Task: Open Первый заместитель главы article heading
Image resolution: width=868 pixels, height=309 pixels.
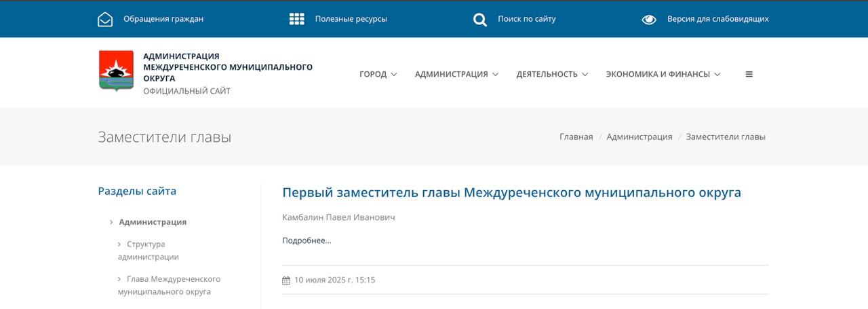Action: click(512, 192)
